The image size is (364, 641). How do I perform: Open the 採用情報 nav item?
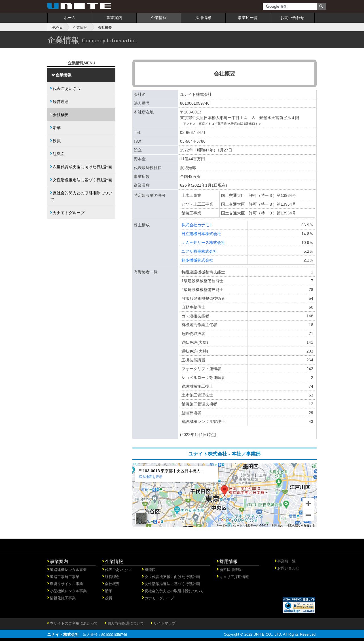click(x=203, y=18)
